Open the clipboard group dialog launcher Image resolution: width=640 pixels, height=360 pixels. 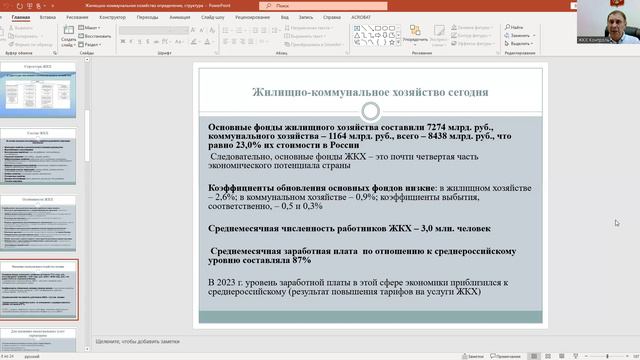(x=55, y=53)
